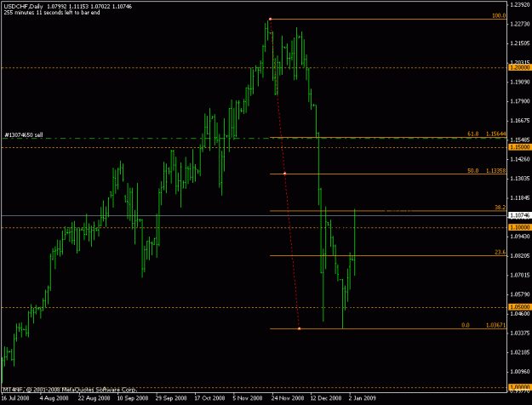This screenshot has height=405, width=532.
Task: Click the '29 Sep 2008' date on time axis
Action: click(x=171, y=398)
